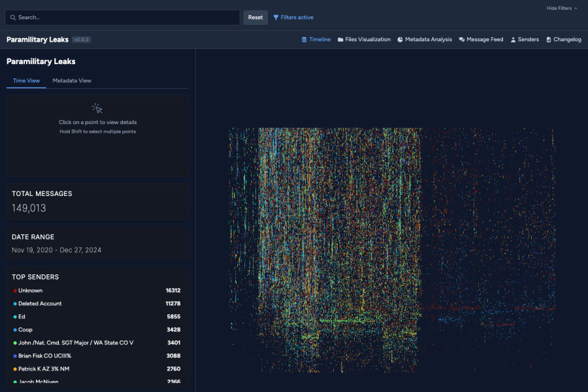
Task: Click the 11278 count for Deleted Account
Action: click(173, 303)
